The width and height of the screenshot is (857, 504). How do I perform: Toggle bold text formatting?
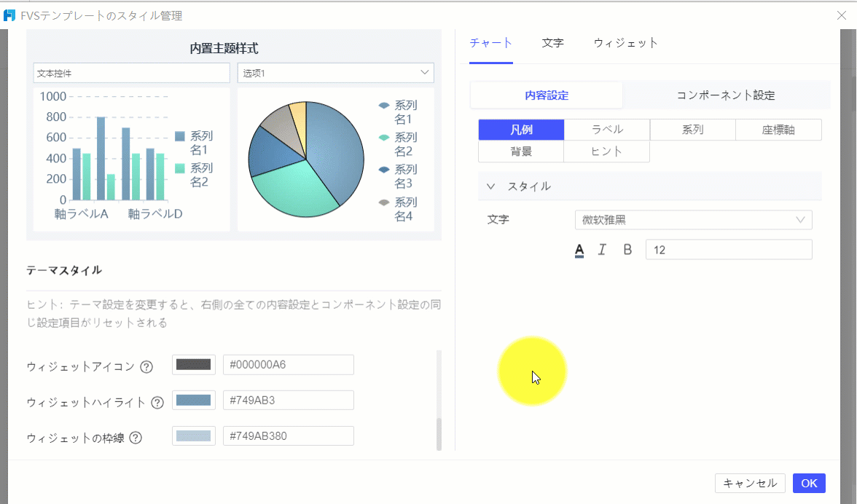(627, 250)
